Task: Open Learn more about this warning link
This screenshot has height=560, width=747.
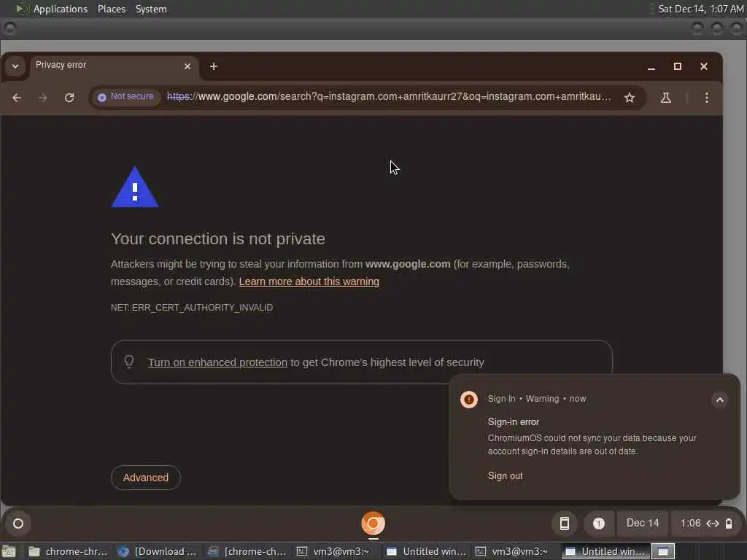Action: [x=309, y=281]
